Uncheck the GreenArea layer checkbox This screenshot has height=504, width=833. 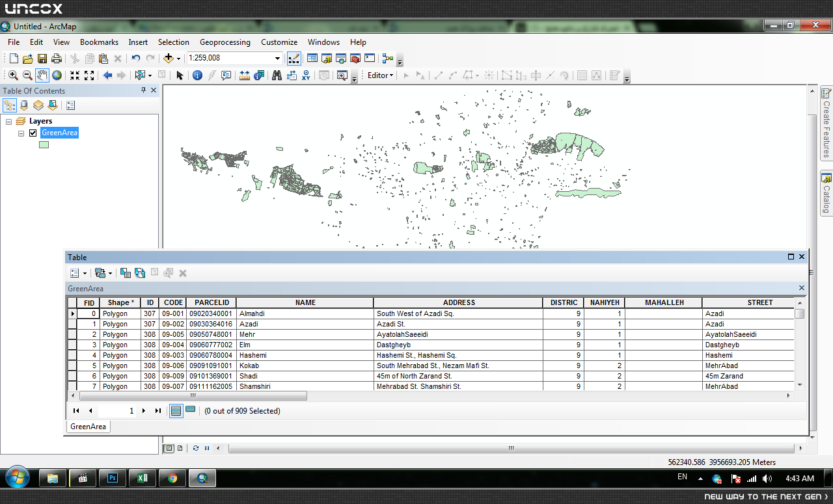[x=33, y=133]
